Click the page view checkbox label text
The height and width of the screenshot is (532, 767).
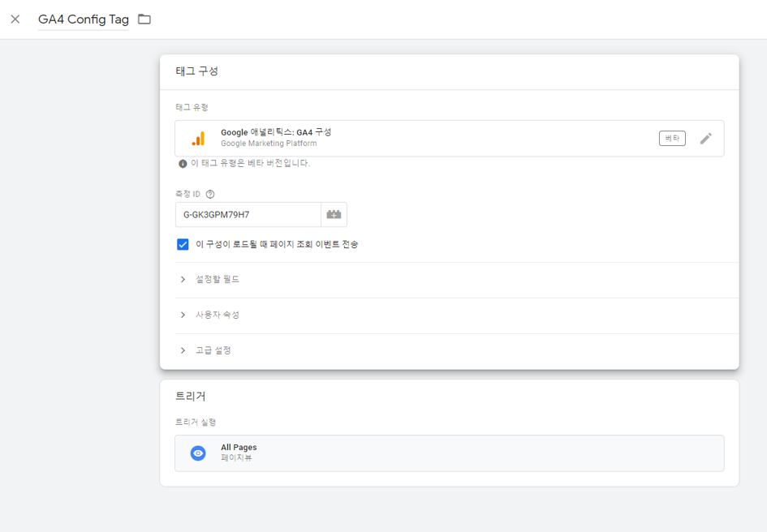[277, 244]
